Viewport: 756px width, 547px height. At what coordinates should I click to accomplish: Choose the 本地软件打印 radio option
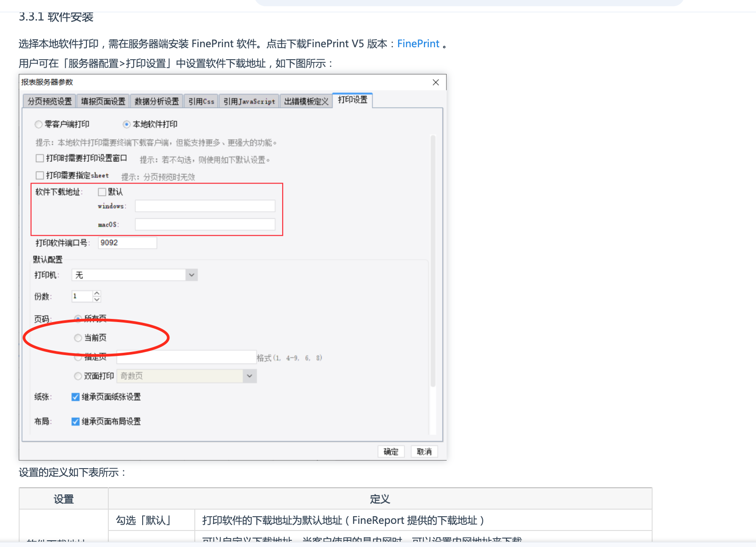point(127,124)
